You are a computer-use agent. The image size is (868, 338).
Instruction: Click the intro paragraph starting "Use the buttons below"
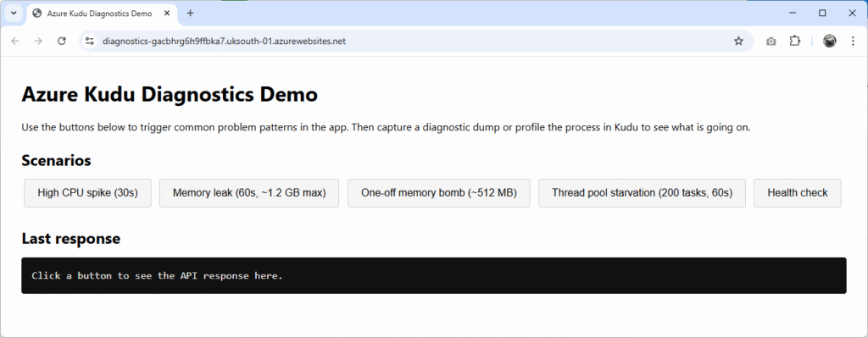(x=386, y=128)
